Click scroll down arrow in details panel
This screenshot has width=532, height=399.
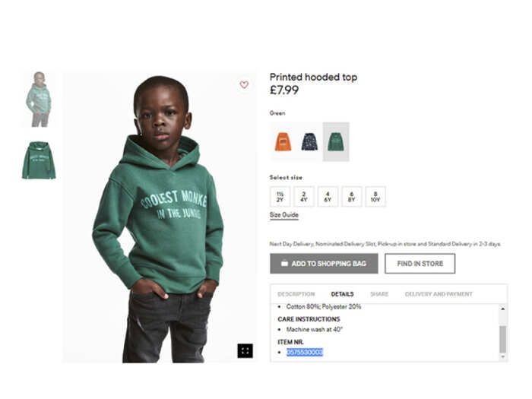point(503,356)
